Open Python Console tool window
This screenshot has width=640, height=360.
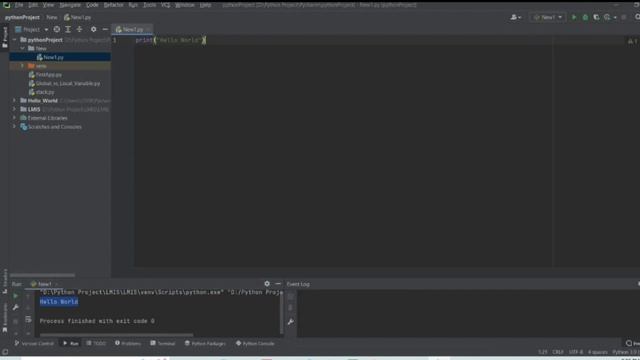click(x=255, y=344)
